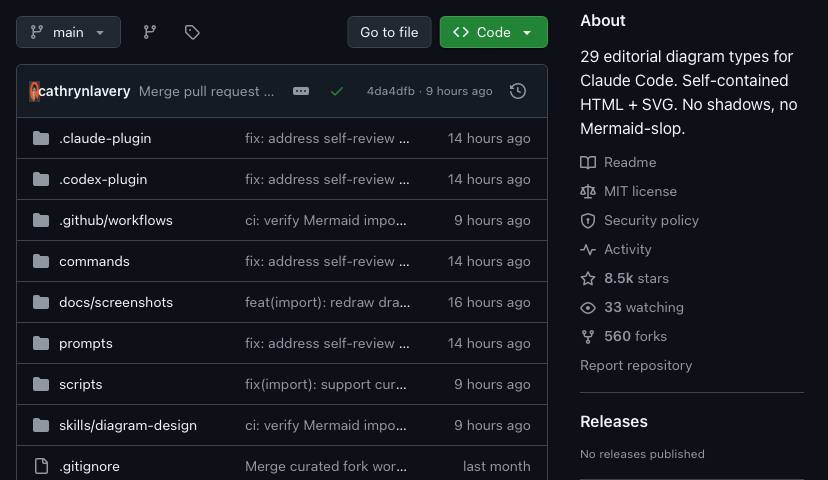828x480 pixels.
Task: Open cathrynlavery's avatar image
Action: [34, 91]
